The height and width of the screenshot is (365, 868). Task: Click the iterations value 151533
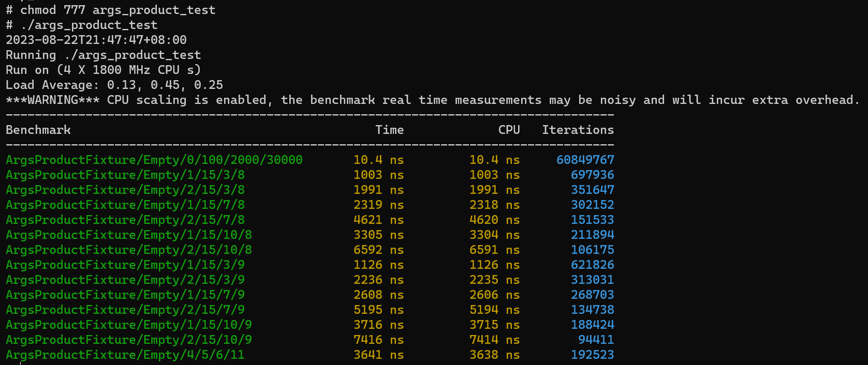(593, 220)
